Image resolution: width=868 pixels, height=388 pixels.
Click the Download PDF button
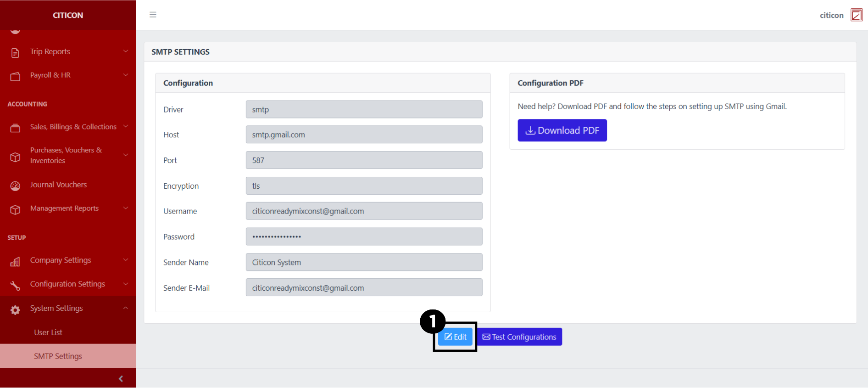point(562,130)
